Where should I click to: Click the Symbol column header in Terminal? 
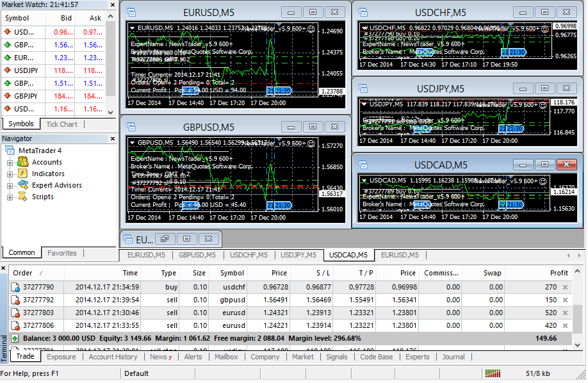click(232, 273)
